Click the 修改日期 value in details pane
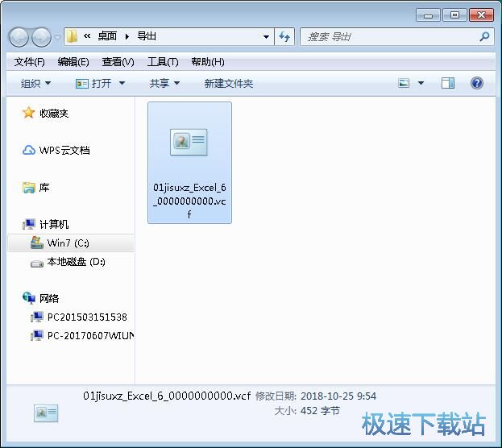502x448 pixels. click(338, 396)
